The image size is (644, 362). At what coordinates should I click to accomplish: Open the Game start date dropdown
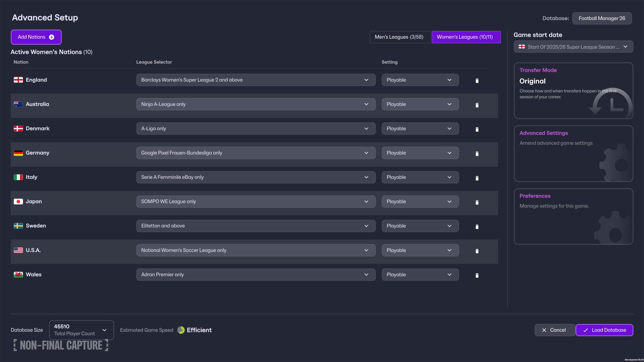tap(573, 47)
